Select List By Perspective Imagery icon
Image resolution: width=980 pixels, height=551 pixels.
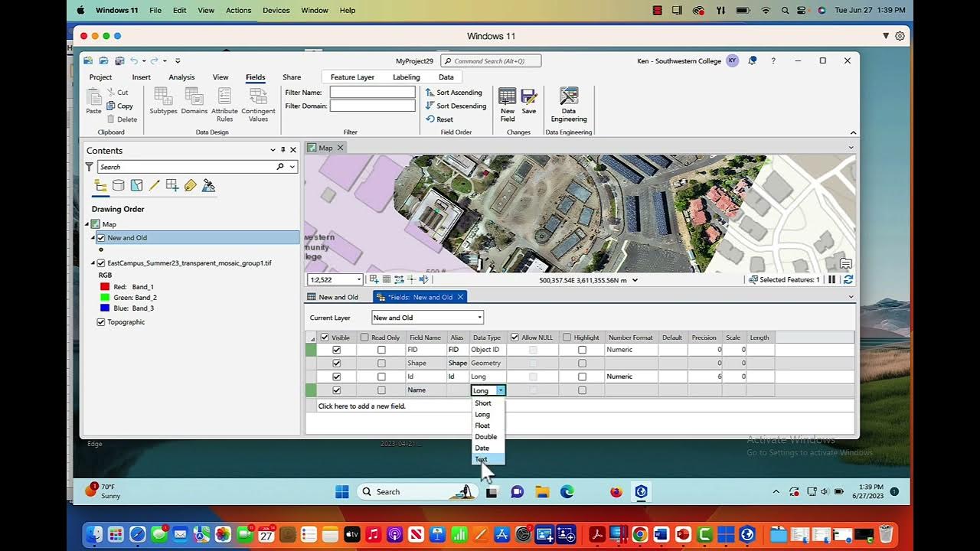[x=208, y=185]
